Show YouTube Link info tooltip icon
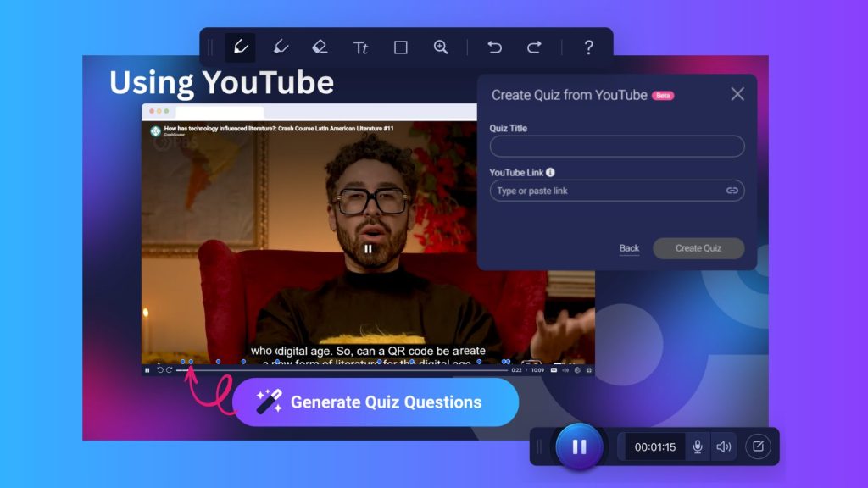Image resolution: width=868 pixels, height=488 pixels. pos(550,172)
